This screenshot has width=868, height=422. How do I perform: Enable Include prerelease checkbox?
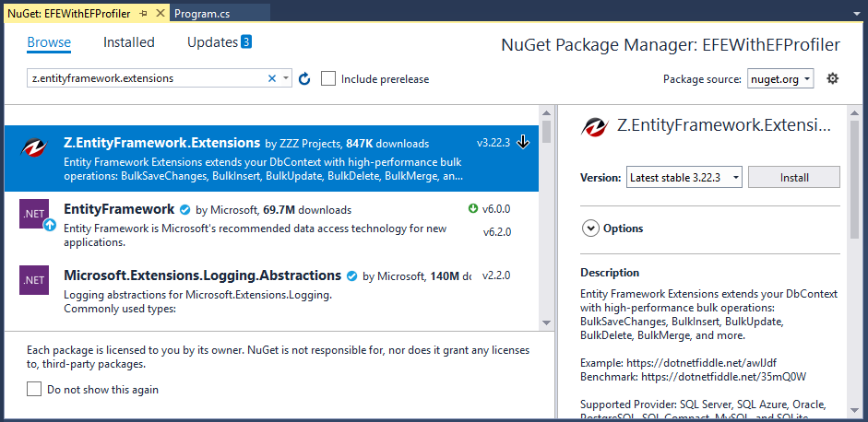click(328, 79)
